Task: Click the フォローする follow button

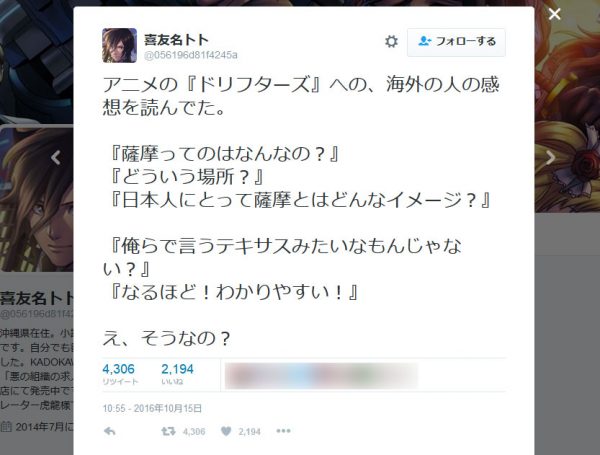Action: (x=456, y=42)
